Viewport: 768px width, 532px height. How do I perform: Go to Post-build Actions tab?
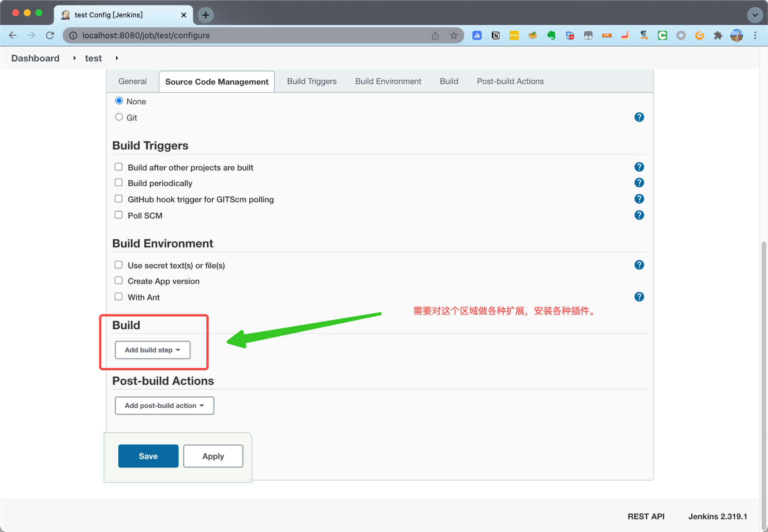tap(510, 81)
